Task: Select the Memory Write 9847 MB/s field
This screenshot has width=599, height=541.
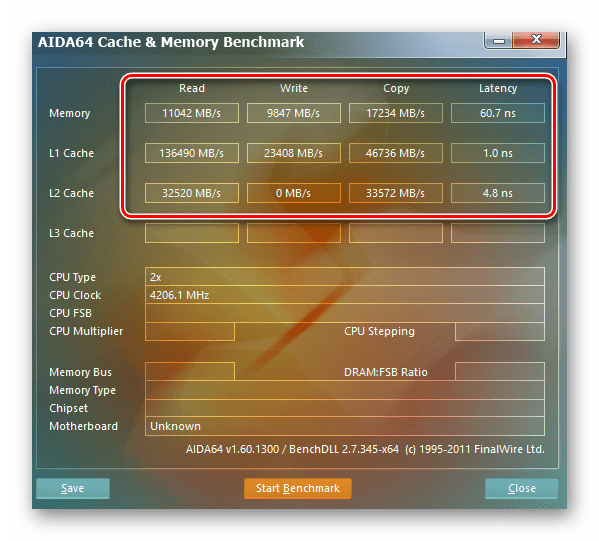Action: (294, 113)
